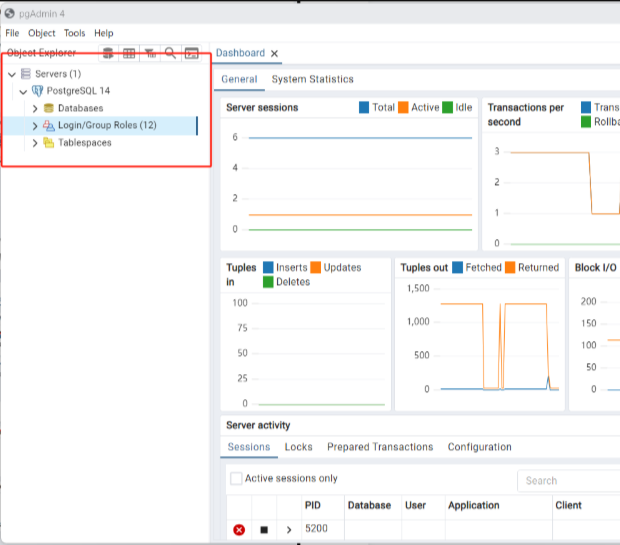Select 'Login/Group Roles (12)' tree label

pyautogui.click(x=107, y=125)
